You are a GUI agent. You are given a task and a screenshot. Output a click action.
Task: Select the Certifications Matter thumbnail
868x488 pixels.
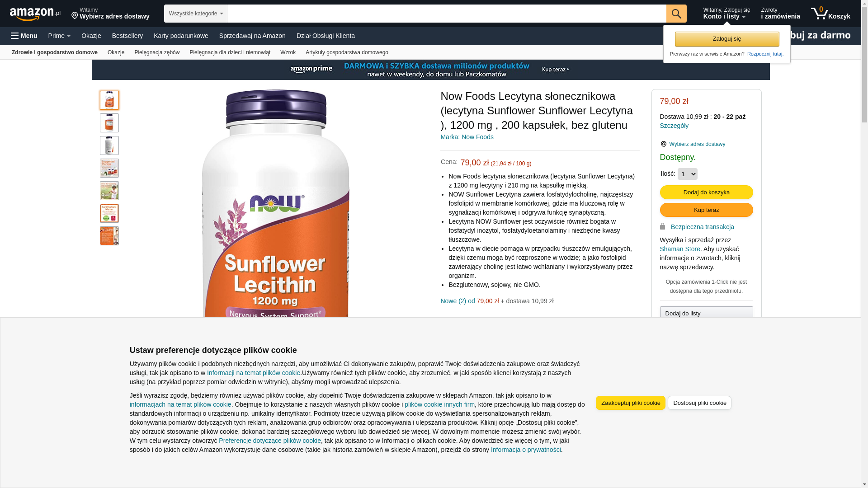(x=109, y=213)
